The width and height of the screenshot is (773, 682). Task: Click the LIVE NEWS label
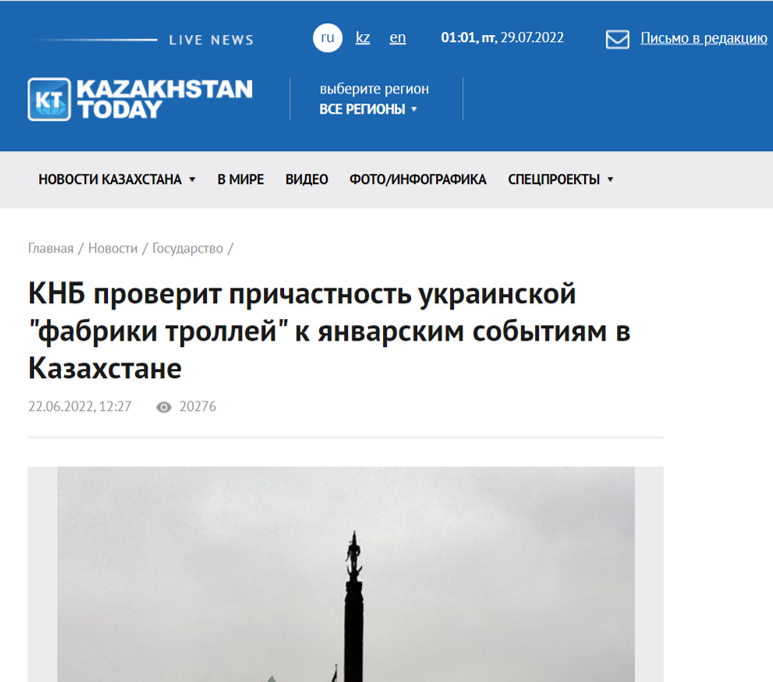click(x=211, y=40)
